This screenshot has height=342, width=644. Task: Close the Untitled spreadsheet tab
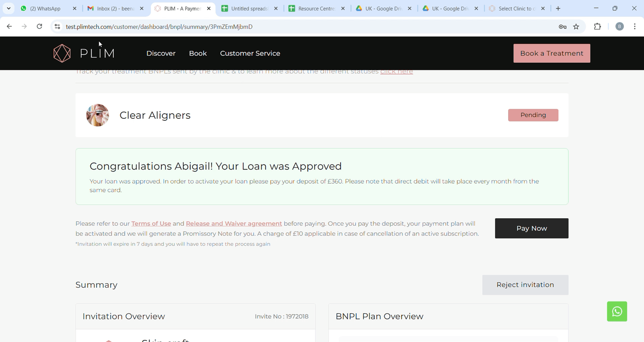[276, 9]
